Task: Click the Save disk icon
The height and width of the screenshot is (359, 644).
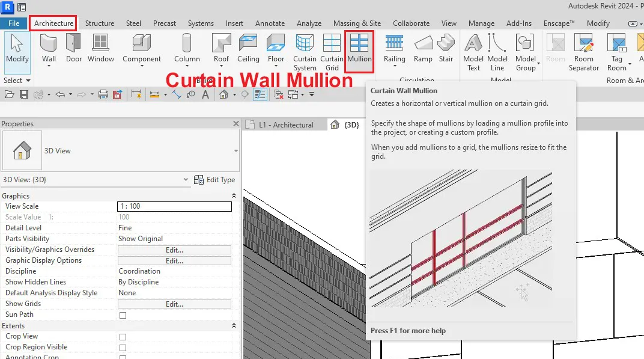Action: pyautogui.click(x=24, y=94)
